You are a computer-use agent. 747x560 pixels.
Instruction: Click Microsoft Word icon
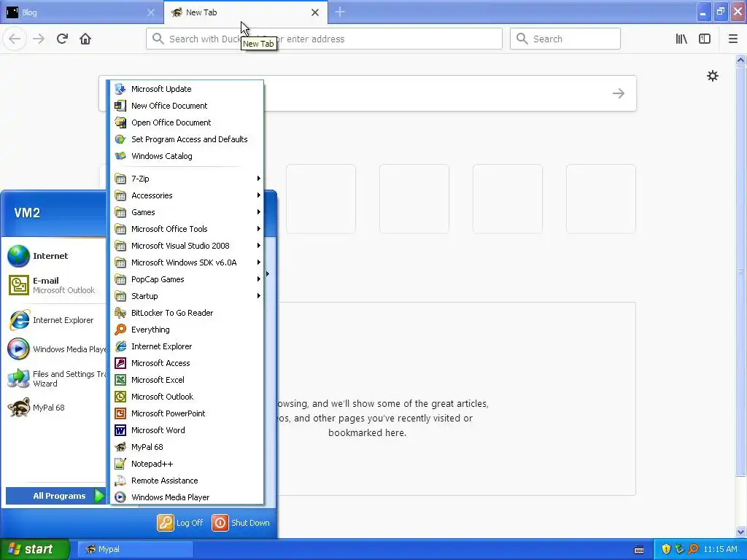coord(120,430)
